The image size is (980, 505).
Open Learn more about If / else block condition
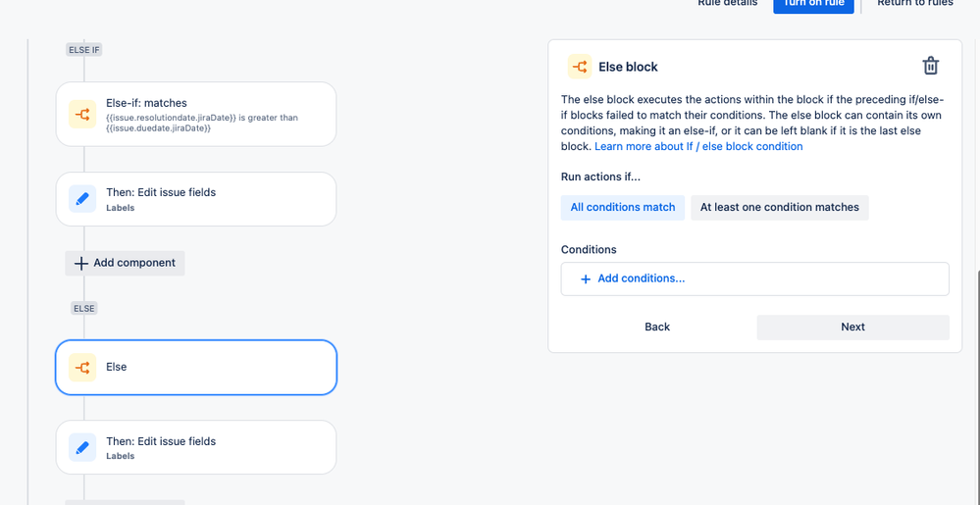(698, 146)
